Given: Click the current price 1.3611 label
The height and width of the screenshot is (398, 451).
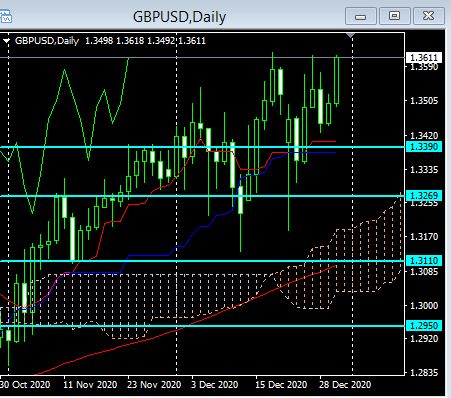Looking at the screenshot, I should point(424,58).
